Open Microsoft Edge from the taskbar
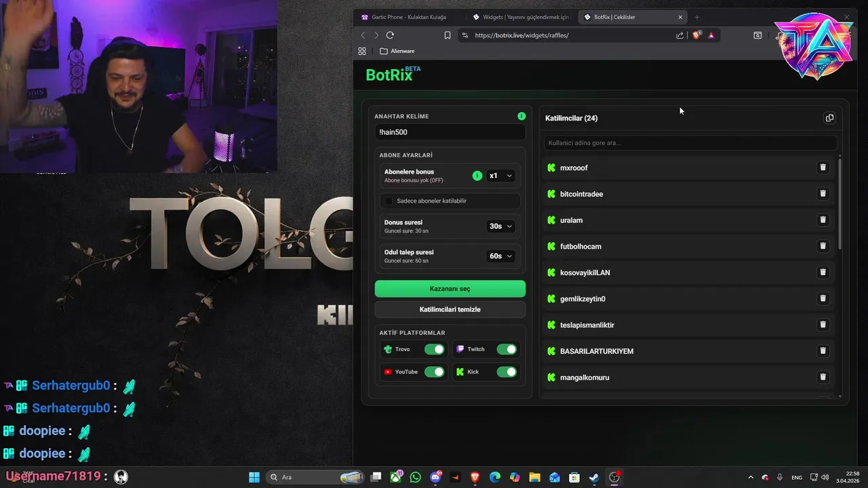Screen dimensions: 868x488 click(495, 477)
